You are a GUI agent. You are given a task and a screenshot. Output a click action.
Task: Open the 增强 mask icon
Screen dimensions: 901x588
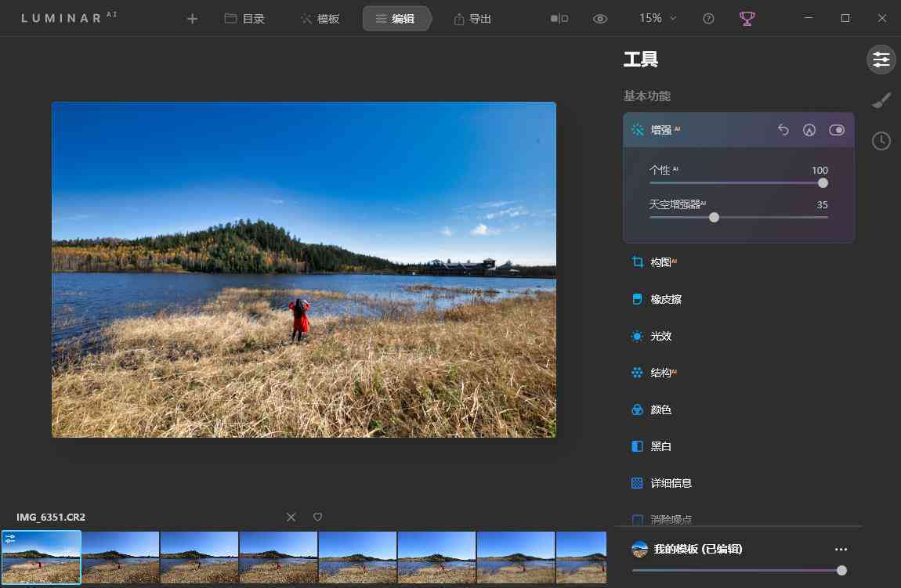click(809, 130)
